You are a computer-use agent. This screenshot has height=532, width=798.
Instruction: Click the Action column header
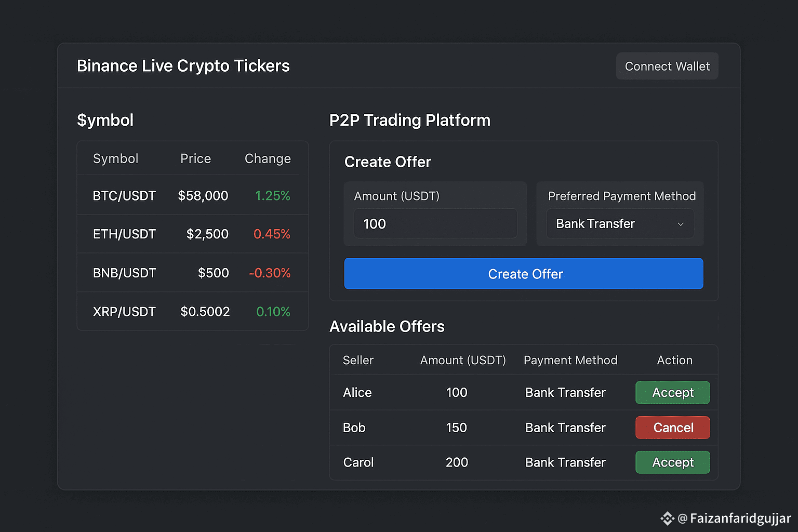[674, 360]
